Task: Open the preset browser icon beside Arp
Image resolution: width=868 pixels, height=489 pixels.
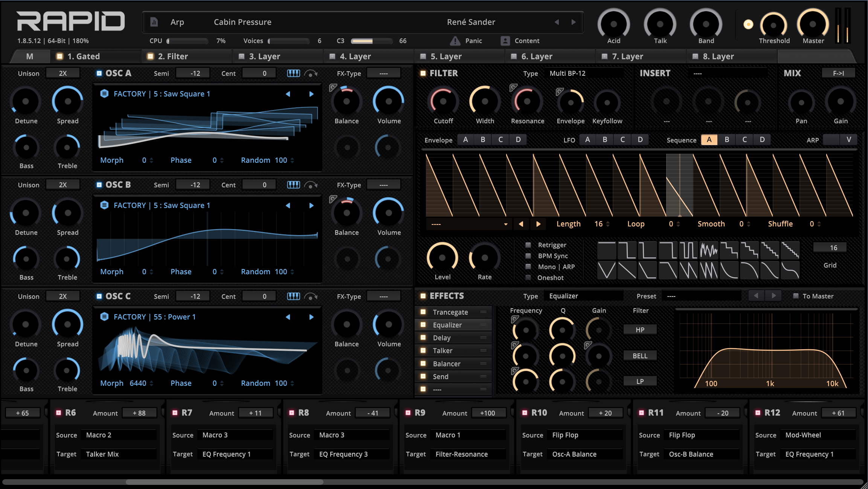Action: coord(154,22)
